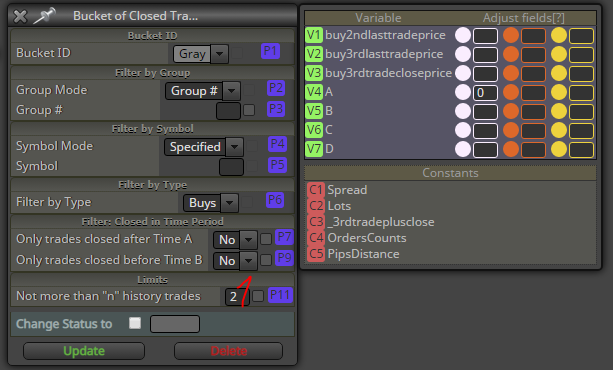Select the PipsDistance constant name
613x370 pixels.
(x=364, y=254)
